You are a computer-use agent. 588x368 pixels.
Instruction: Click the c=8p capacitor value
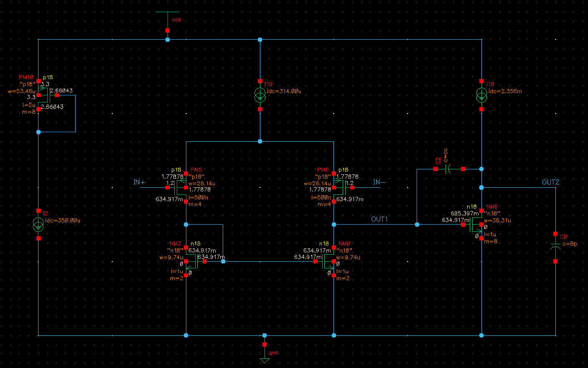click(570, 244)
